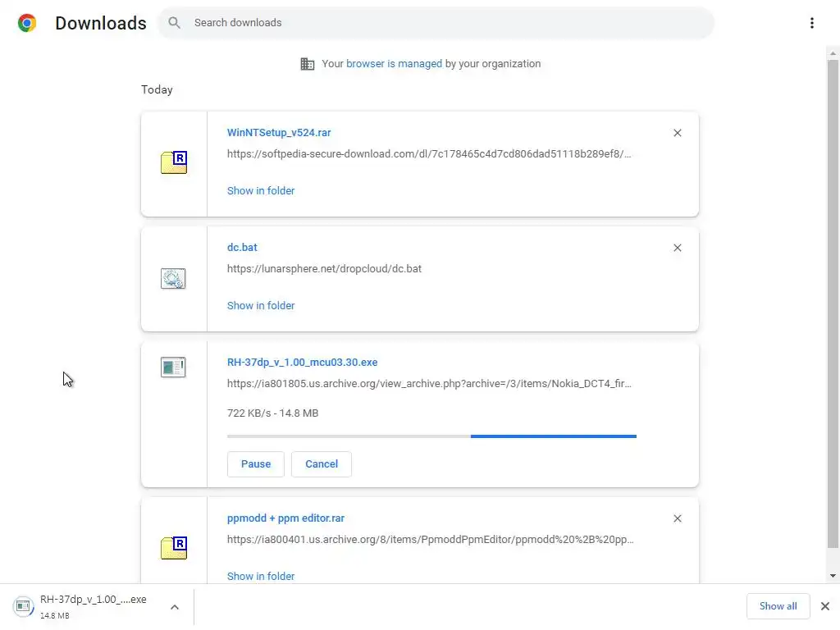840x630 pixels.
Task: Click the dc.bat batch file icon
Action: (173, 279)
